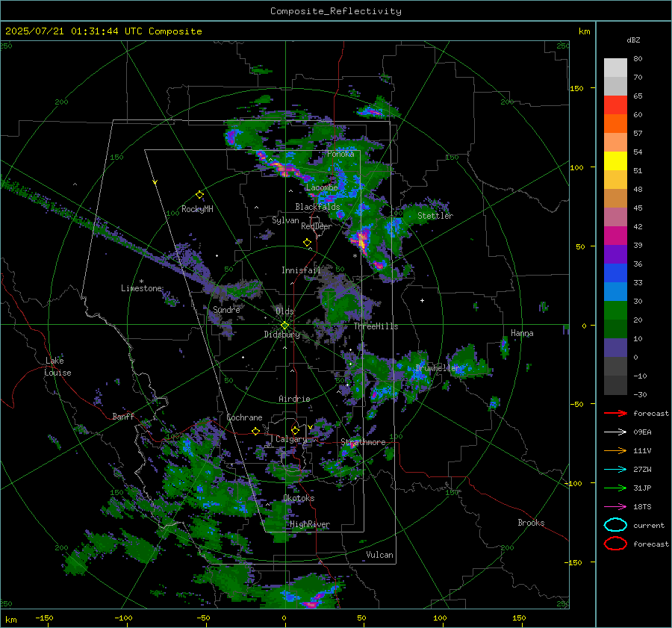Click the Innisfail city label

pyautogui.click(x=301, y=270)
